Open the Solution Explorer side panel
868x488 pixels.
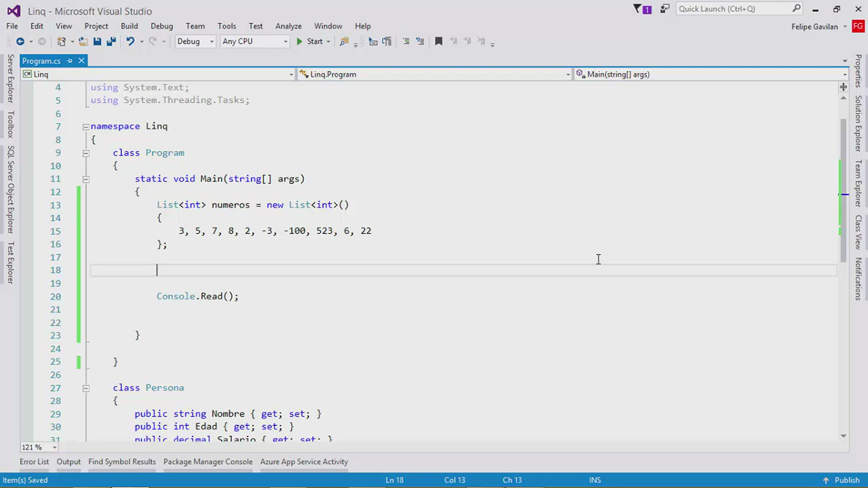858,123
